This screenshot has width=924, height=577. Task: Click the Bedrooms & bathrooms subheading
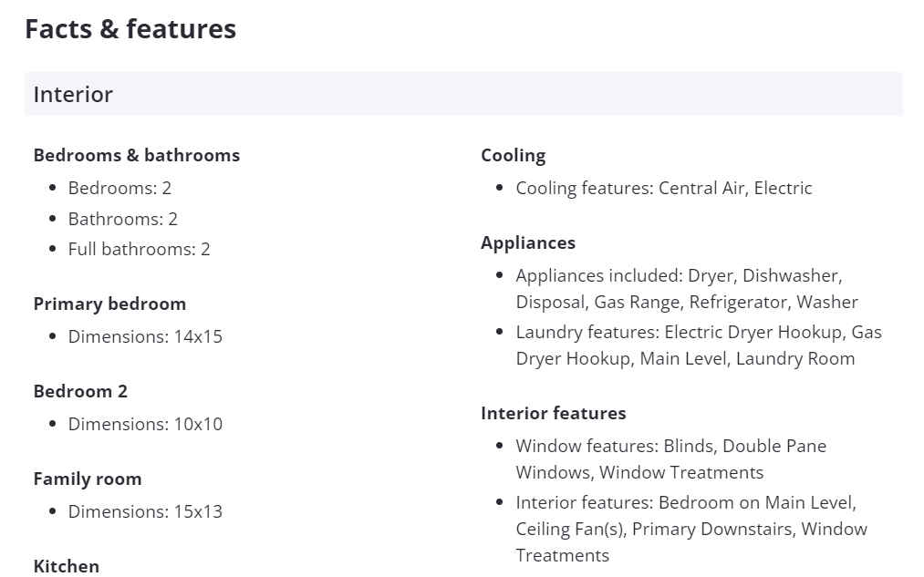tap(136, 155)
